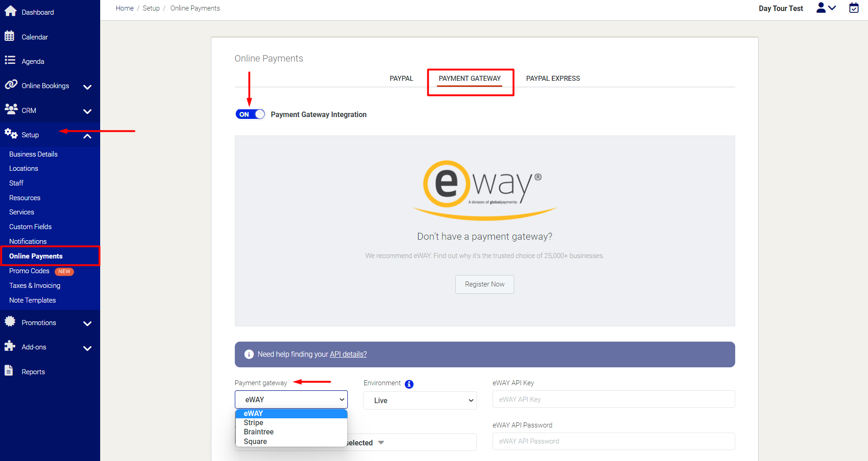Viewport: 868px width, 461px height.
Task: Focus the eWAY API Key field
Action: click(x=613, y=399)
